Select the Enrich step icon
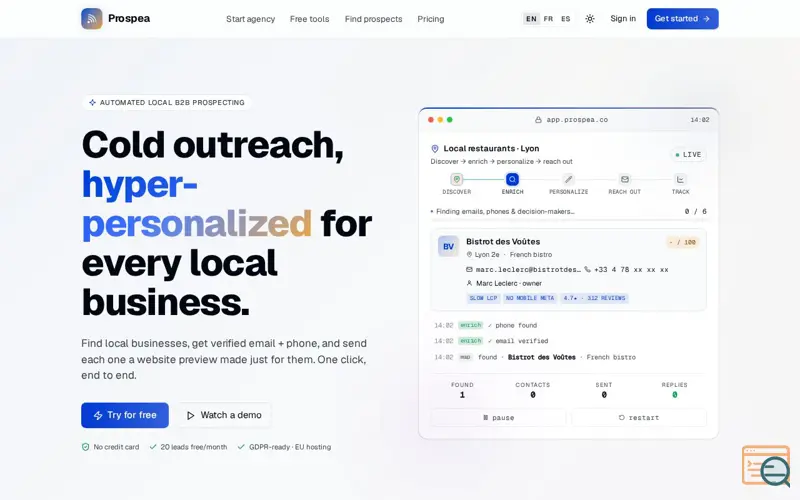 click(x=512, y=180)
